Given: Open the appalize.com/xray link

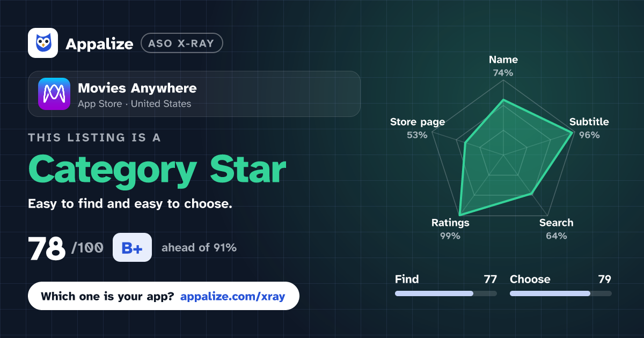Looking at the screenshot, I should [x=232, y=296].
